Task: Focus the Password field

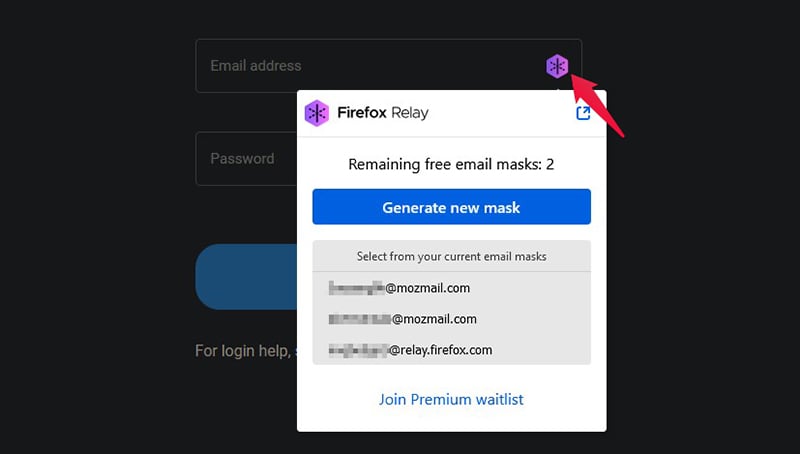Action: pos(246,159)
